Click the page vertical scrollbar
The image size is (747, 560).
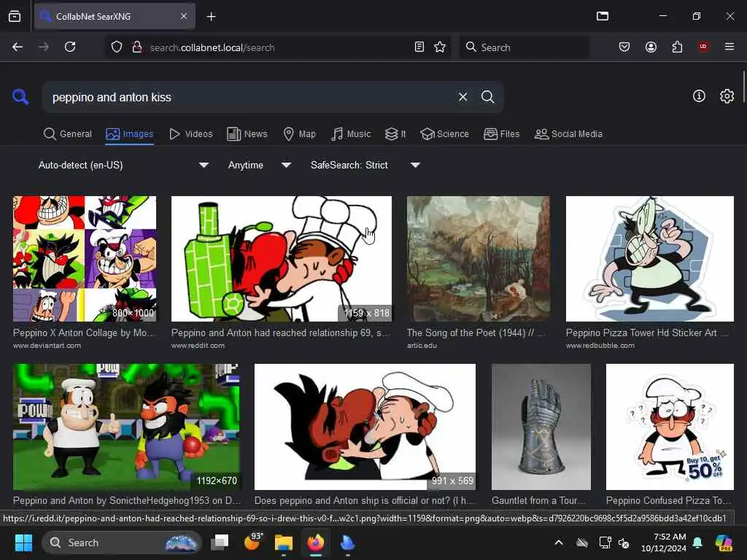743,86
